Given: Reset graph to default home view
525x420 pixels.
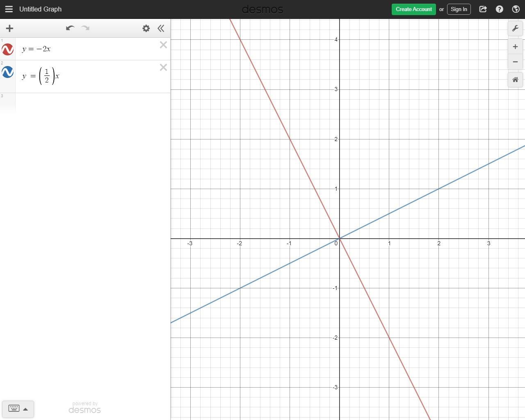Looking at the screenshot, I should (x=515, y=80).
